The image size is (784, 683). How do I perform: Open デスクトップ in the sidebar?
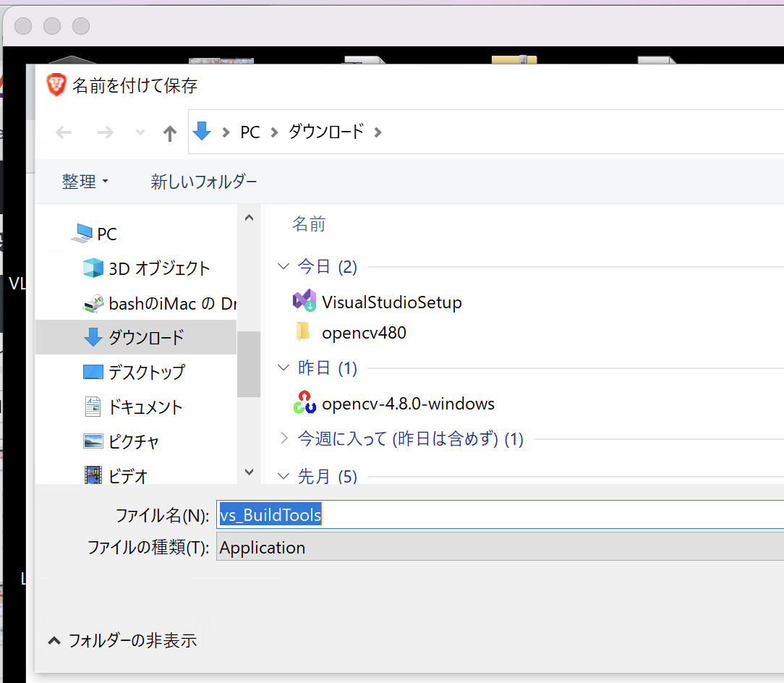(147, 373)
